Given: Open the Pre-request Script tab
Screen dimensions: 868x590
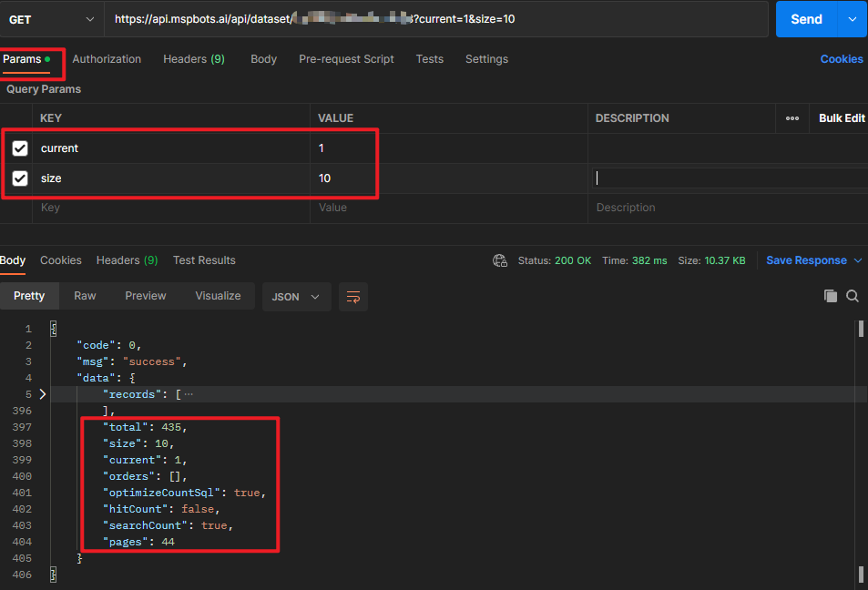Looking at the screenshot, I should [x=346, y=59].
